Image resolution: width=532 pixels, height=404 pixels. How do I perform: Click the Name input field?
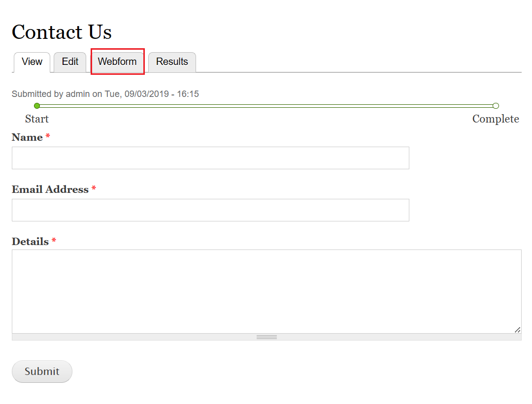pyautogui.click(x=210, y=158)
